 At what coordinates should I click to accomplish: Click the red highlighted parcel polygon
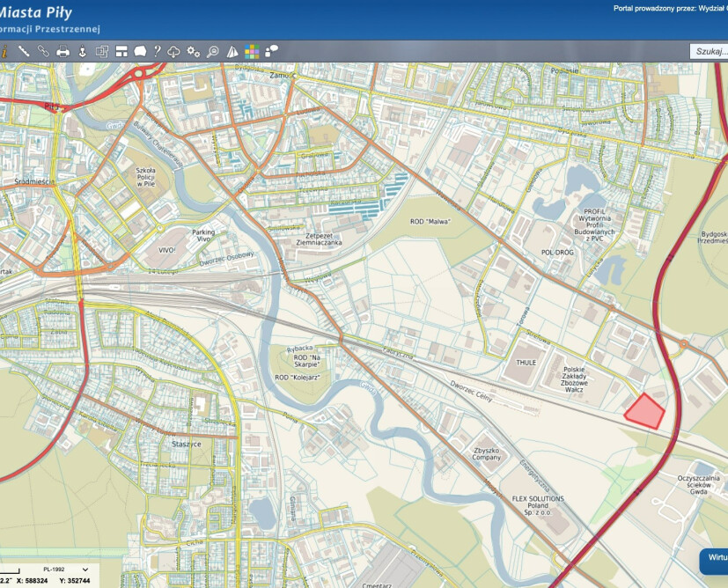(645, 411)
